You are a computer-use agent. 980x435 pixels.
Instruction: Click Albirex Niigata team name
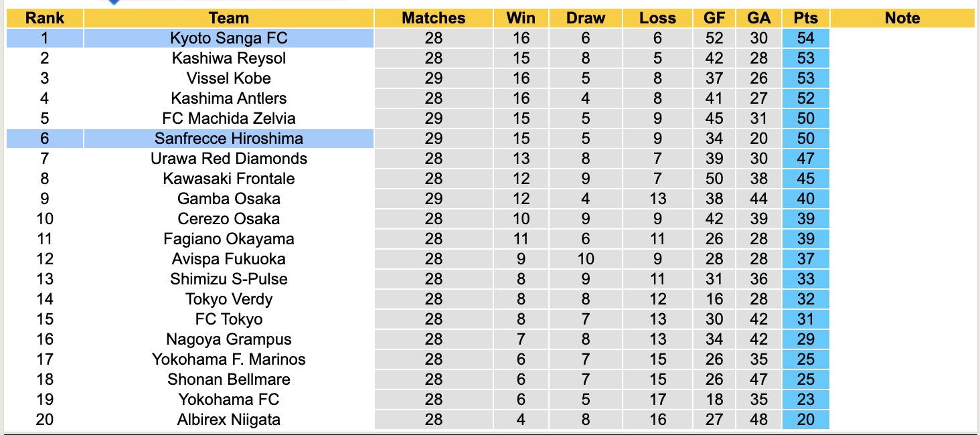coord(228,420)
